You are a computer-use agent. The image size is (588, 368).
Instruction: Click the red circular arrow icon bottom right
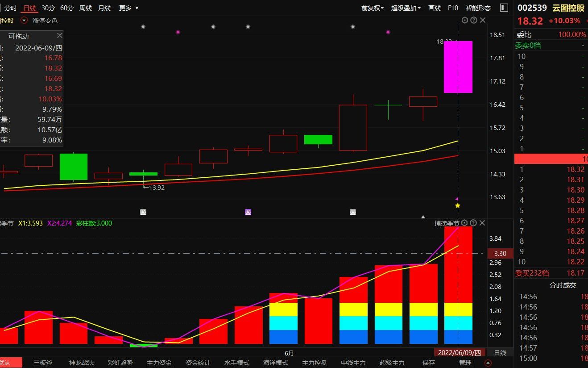pyautogui.click(x=488, y=363)
